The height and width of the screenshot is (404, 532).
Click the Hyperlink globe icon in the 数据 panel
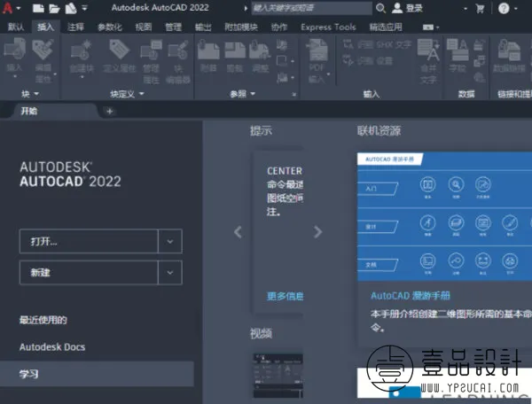click(479, 78)
